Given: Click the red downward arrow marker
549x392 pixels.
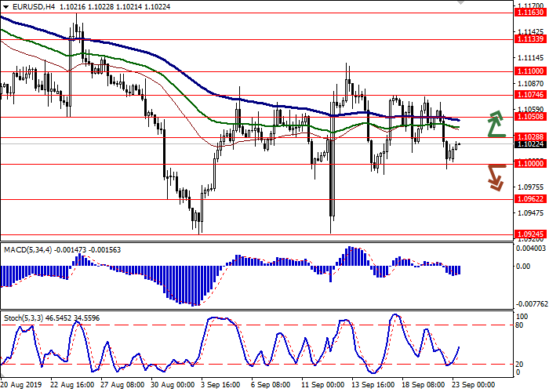Looking at the screenshot, I should (496, 176).
